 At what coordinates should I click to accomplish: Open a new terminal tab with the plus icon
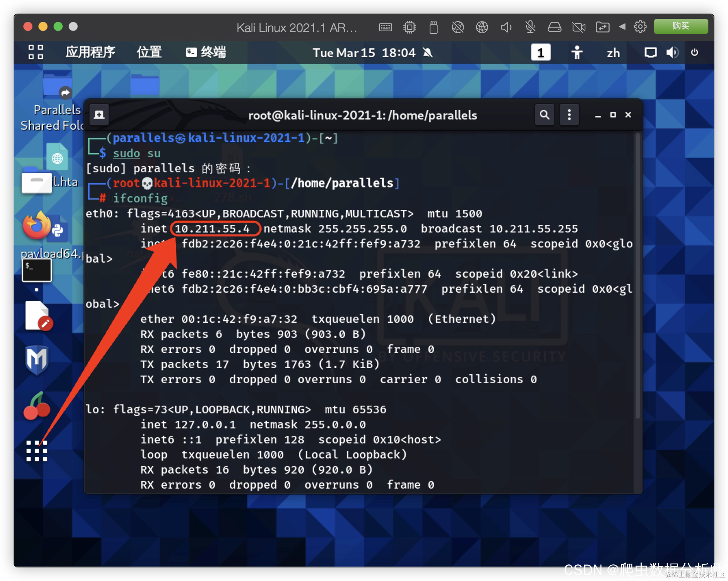pos(99,114)
